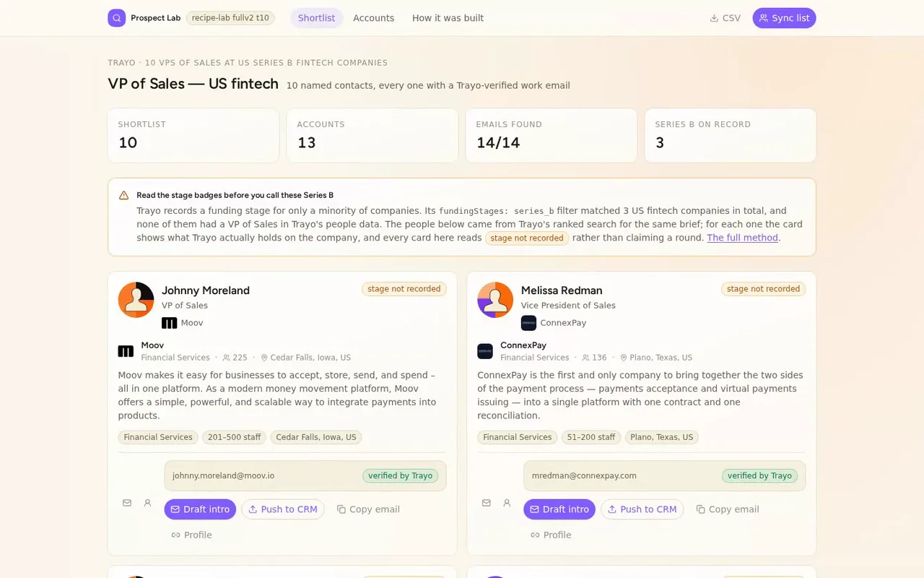Push Johnny Moreland to CRM

point(282,509)
